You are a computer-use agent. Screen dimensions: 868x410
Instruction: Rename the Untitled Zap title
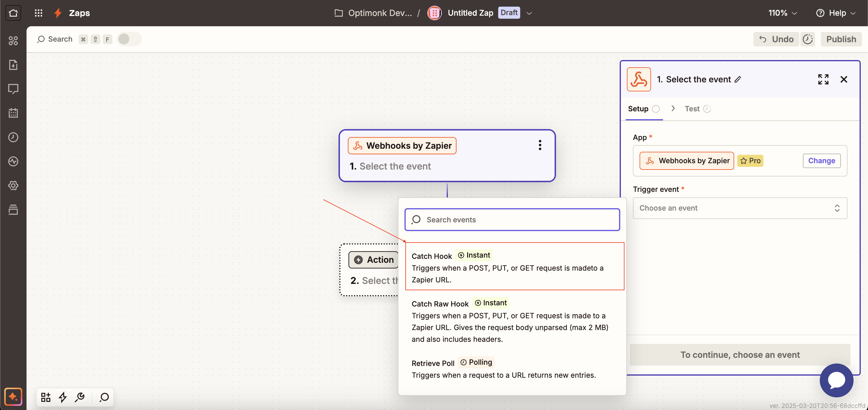point(470,13)
